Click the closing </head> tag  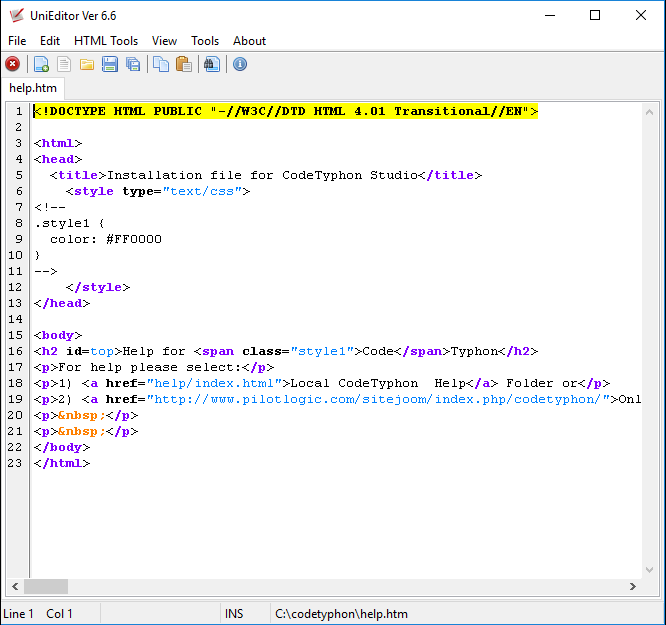tap(62, 303)
